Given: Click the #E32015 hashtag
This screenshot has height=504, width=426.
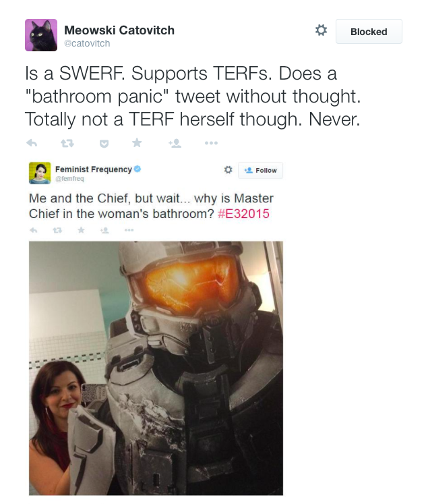Looking at the screenshot, I should 243,214.
